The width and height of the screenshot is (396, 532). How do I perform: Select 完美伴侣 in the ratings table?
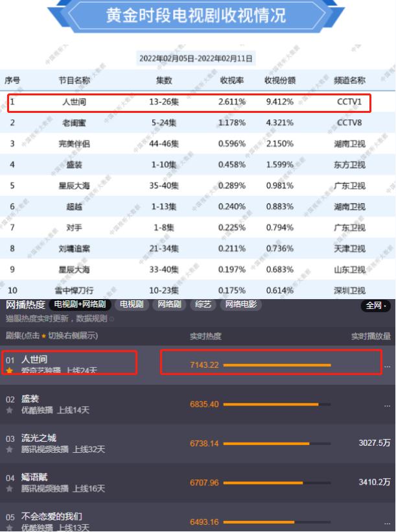coord(75,144)
